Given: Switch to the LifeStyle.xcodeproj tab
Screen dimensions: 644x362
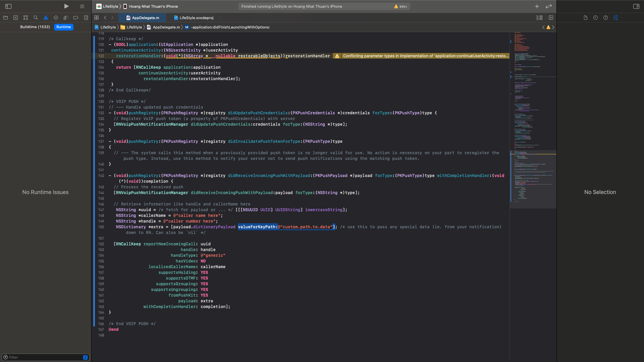Looking at the screenshot, I should 194,18.
